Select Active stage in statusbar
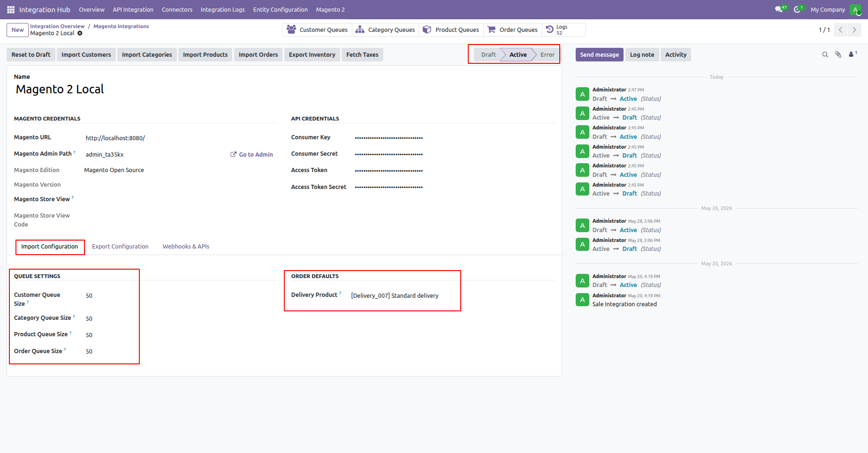This screenshot has width=868, height=453. coord(518,55)
